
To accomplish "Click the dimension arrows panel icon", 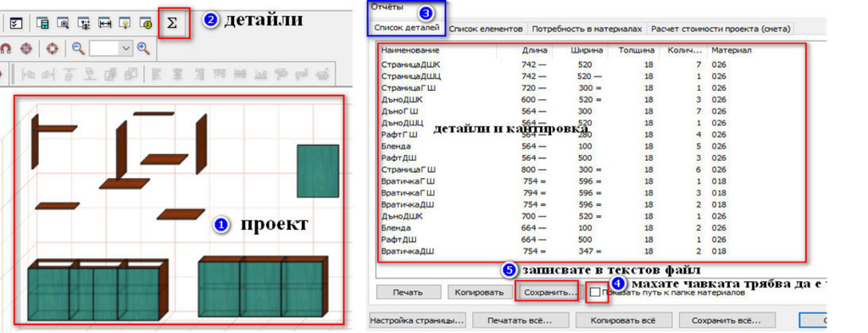I will pyautogui.click(x=105, y=24).
